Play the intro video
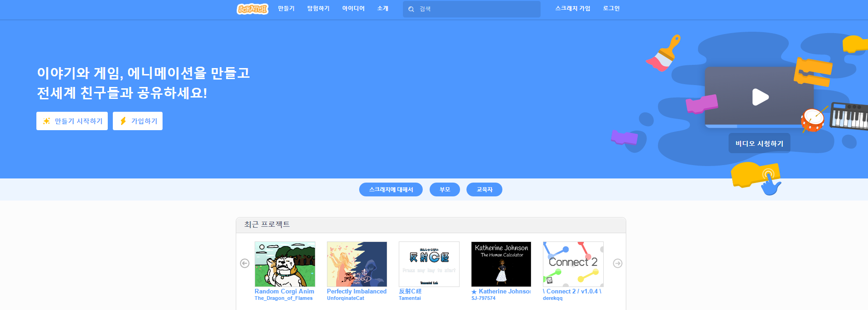The image size is (868, 310). (760, 97)
